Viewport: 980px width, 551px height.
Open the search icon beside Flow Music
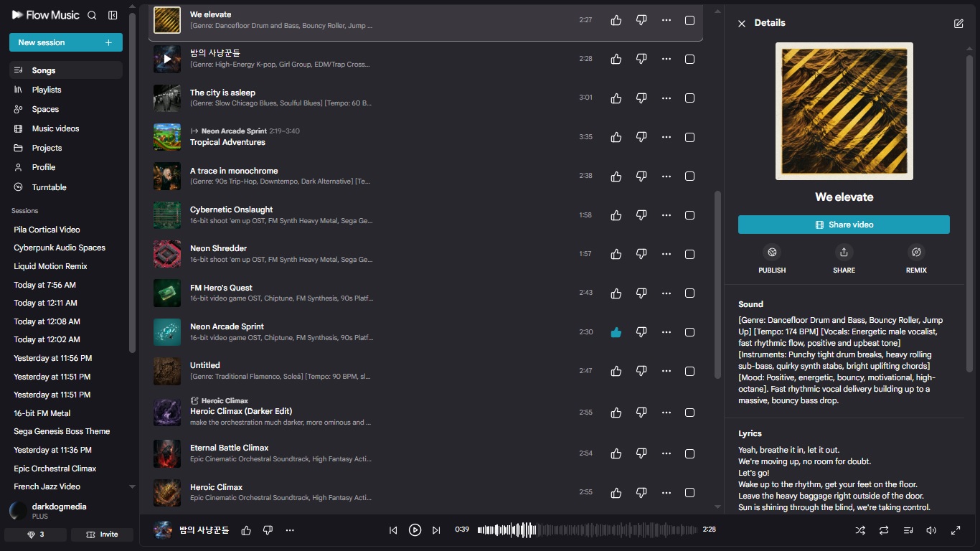pyautogui.click(x=92, y=15)
